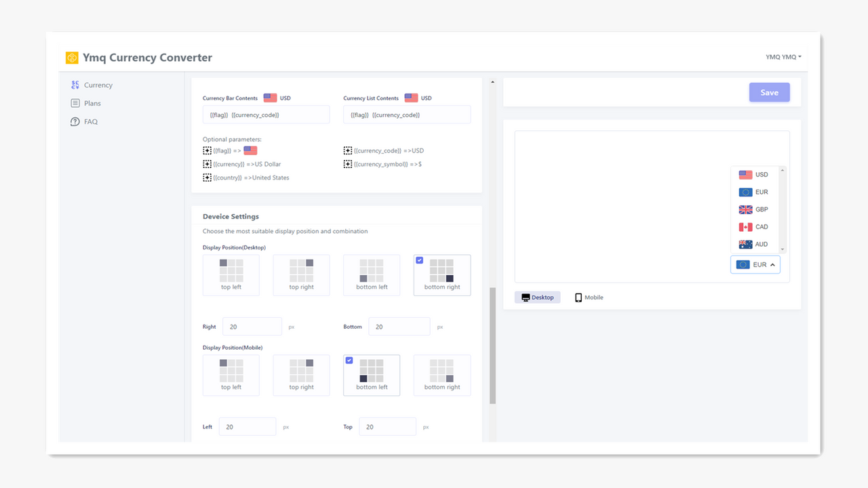Viewport: 868px width, 488px height.
Task: Insert the {{flag}} optional parameter icon
Action: coord(207,150)
